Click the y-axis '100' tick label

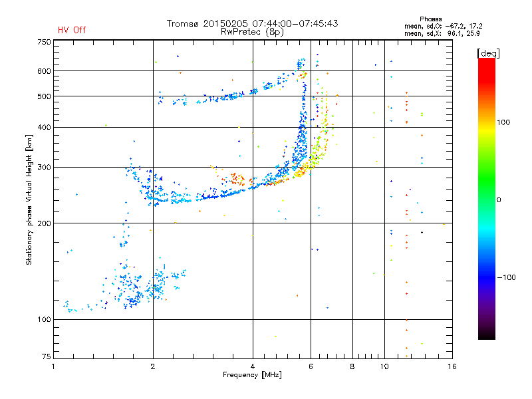(x=44, y=320)
